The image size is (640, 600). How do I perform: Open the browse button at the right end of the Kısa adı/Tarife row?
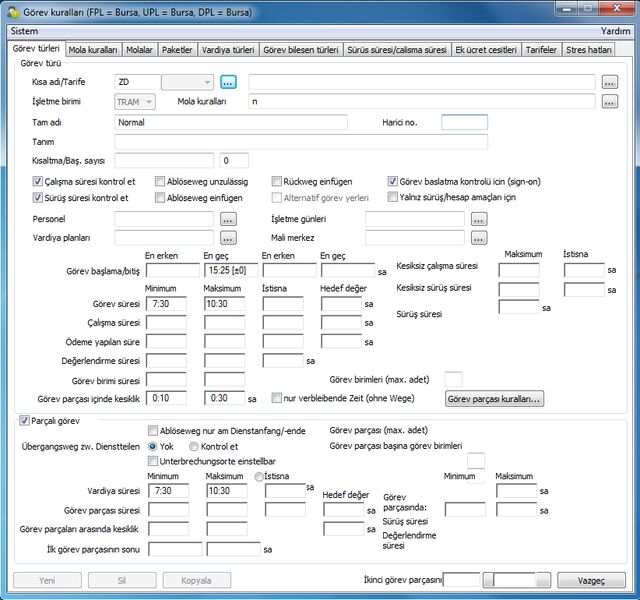pos(609,82)
